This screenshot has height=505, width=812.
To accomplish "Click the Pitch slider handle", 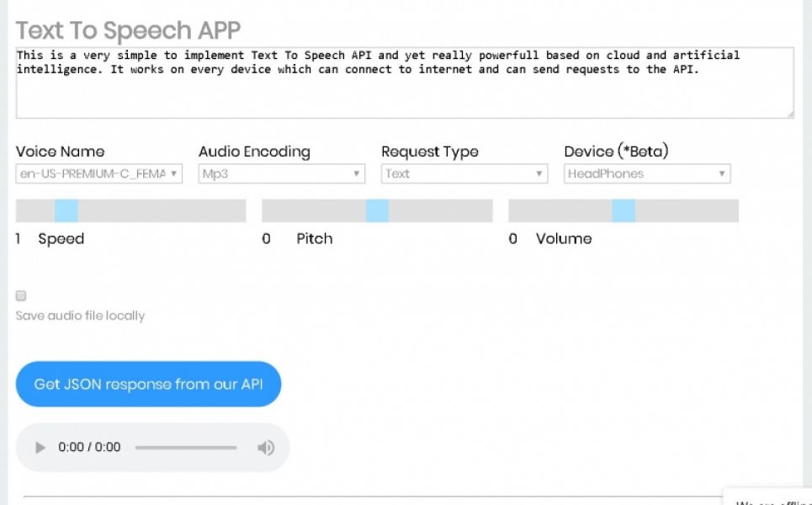I will click(x=377, y=211).
